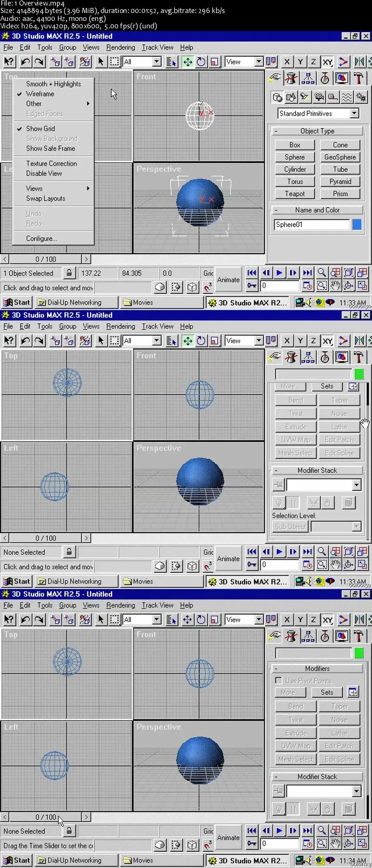
Task: Select the Lights category icon
Action: pyautogui.click(x=305, y=97)
